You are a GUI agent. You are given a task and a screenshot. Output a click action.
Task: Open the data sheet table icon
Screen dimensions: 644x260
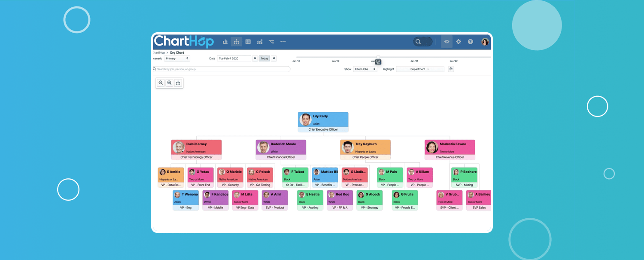pos(248,42)
